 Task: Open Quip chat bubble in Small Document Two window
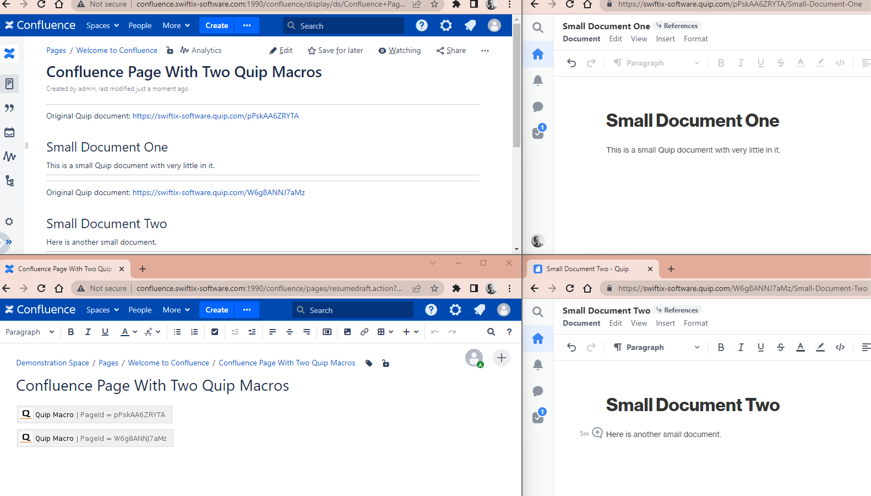pyautogui.click(x=538, y=391)
